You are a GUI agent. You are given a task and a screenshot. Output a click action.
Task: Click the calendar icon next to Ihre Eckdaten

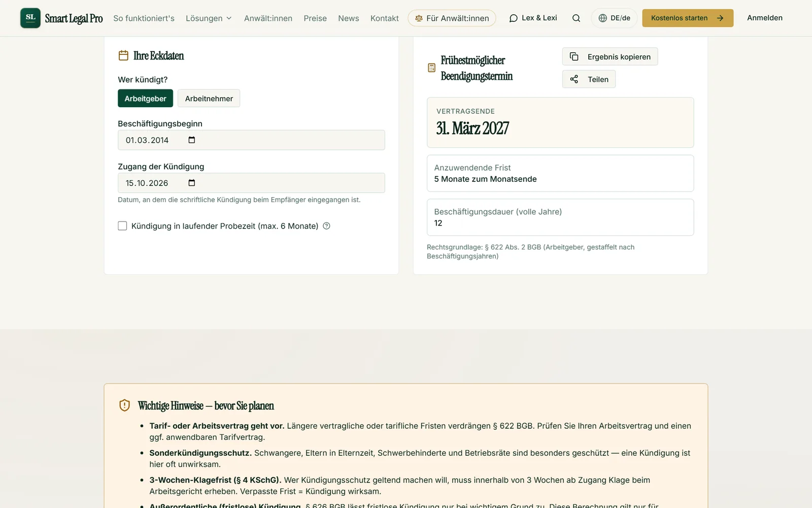click(123, 55)
